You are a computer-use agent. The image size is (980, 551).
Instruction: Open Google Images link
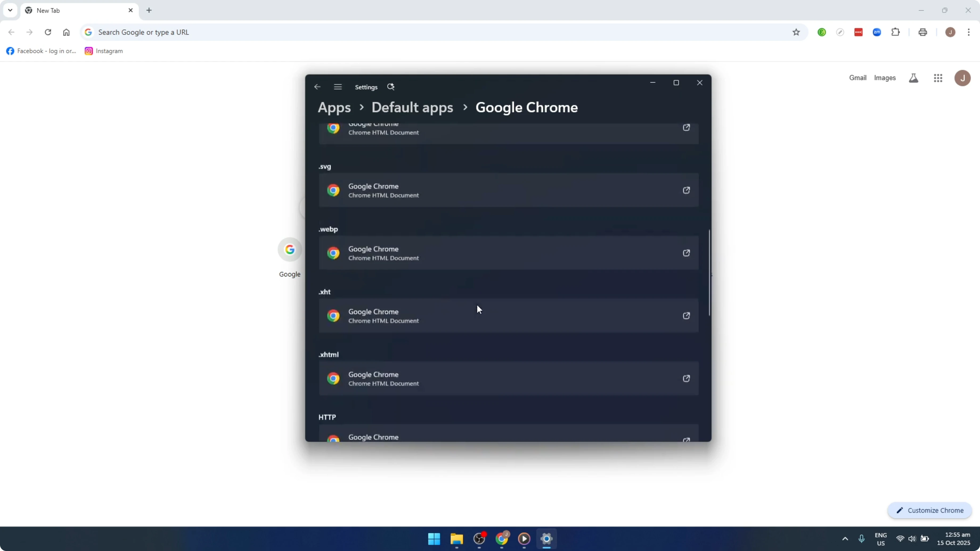pyautogui.click(x=884, y=78)
